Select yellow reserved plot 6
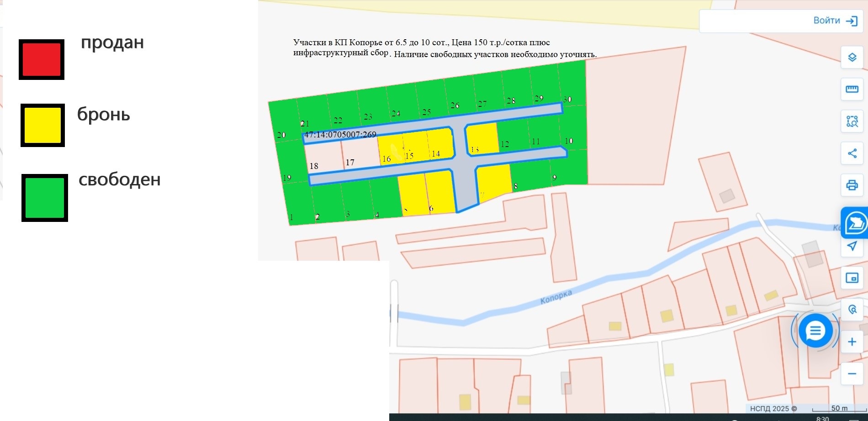The image size is (868, 421). click(440, 193)
